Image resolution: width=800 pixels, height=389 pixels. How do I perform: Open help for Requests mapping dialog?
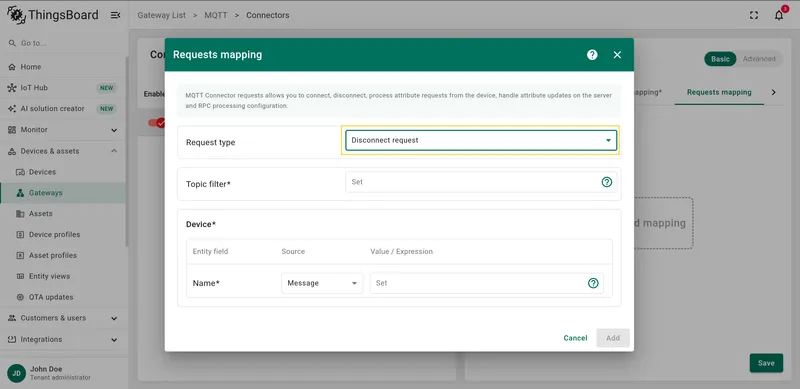point(592,55)
